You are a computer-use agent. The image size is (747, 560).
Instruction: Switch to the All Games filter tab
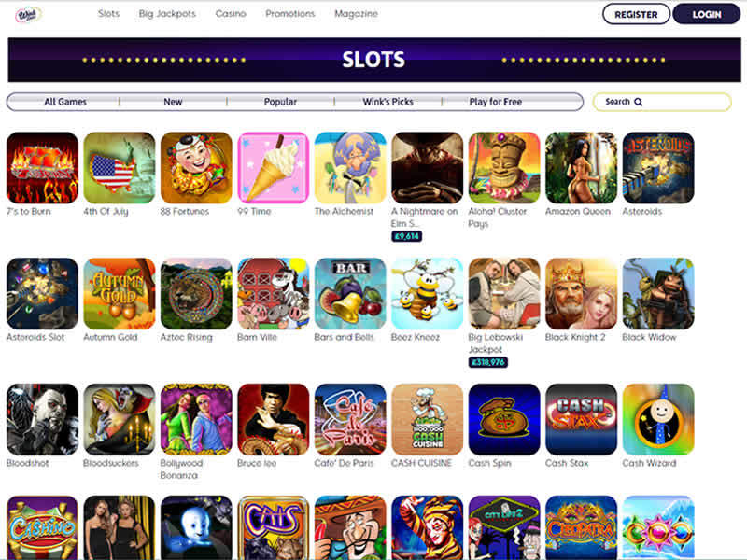tap(65, 102)
